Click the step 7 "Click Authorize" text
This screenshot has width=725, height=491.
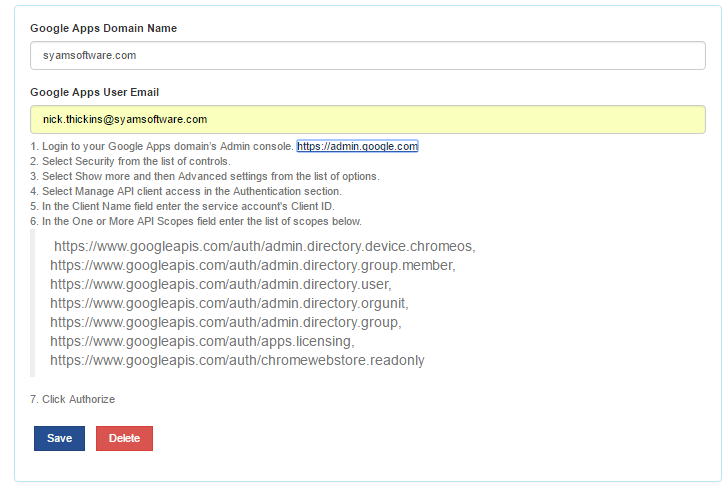coord(72,399)
